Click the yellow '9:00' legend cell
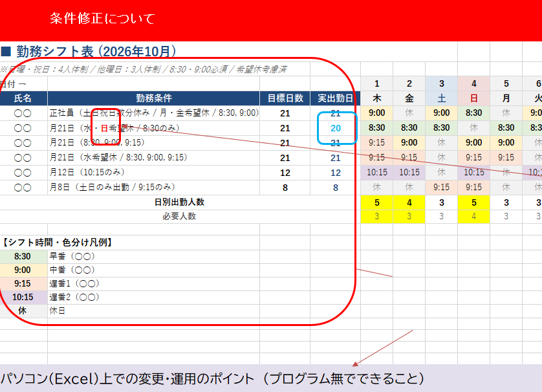542x392 pixels. [23, 270]
